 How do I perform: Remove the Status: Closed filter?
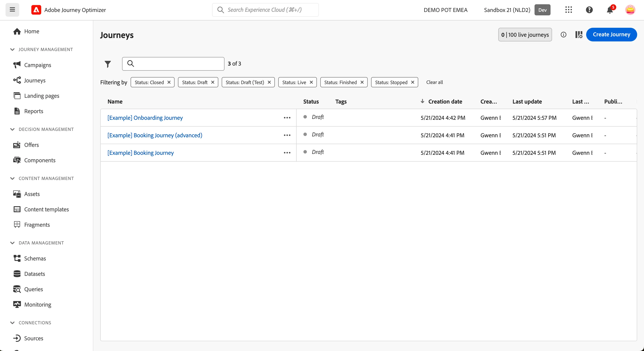pos(169,82)
